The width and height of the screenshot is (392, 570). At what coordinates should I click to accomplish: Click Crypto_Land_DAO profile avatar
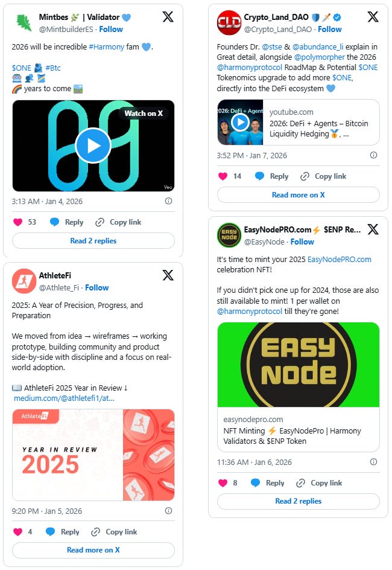229,22
